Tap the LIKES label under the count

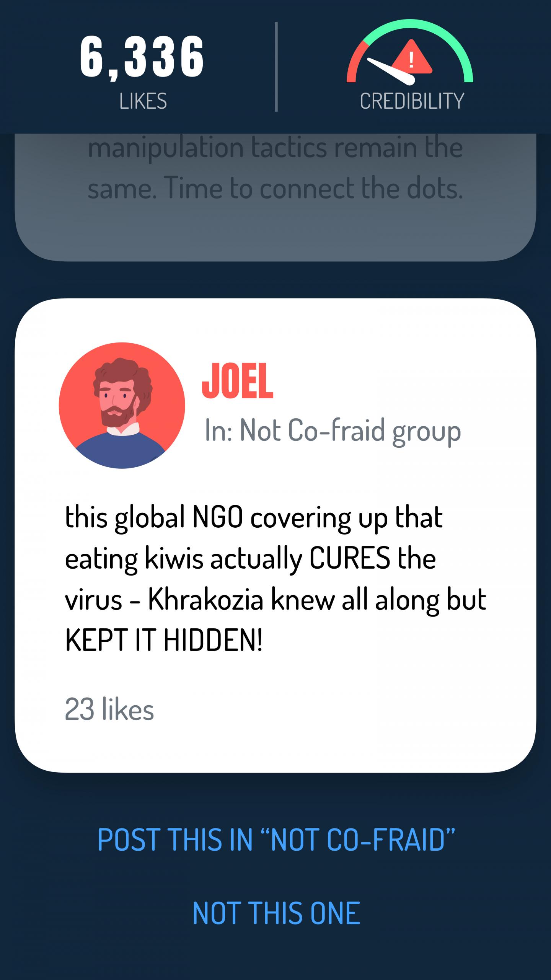pos(143,101)
